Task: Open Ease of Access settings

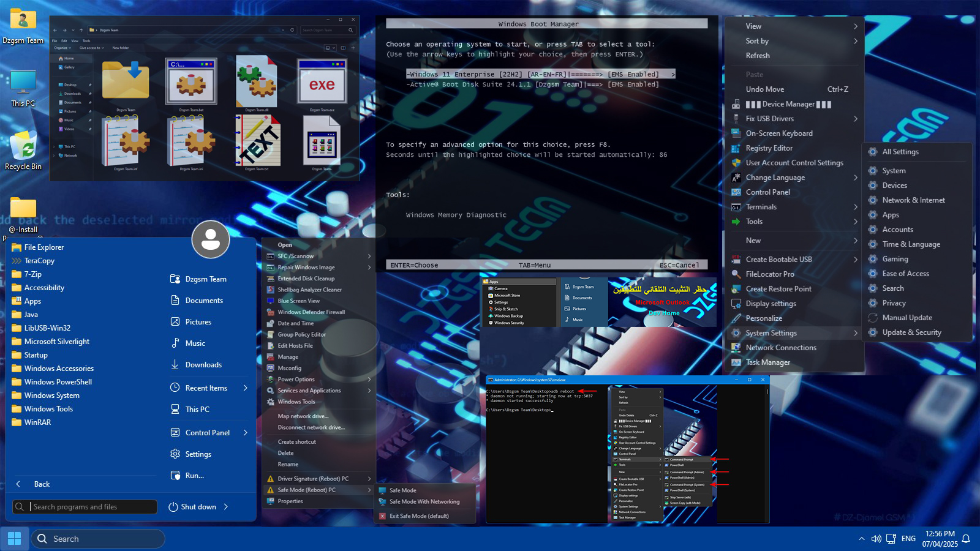Action: [x=918, y=274]
